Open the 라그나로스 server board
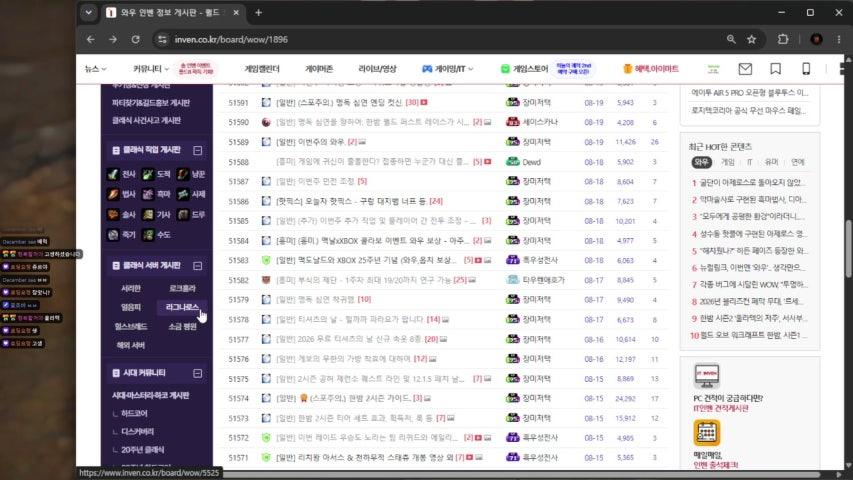Screen dimensions: 853x480 coord(182,307)
